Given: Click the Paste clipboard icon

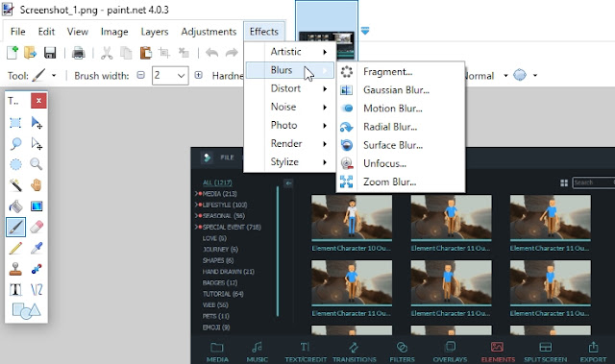Looking at the screenshot, I should (145, 53).
